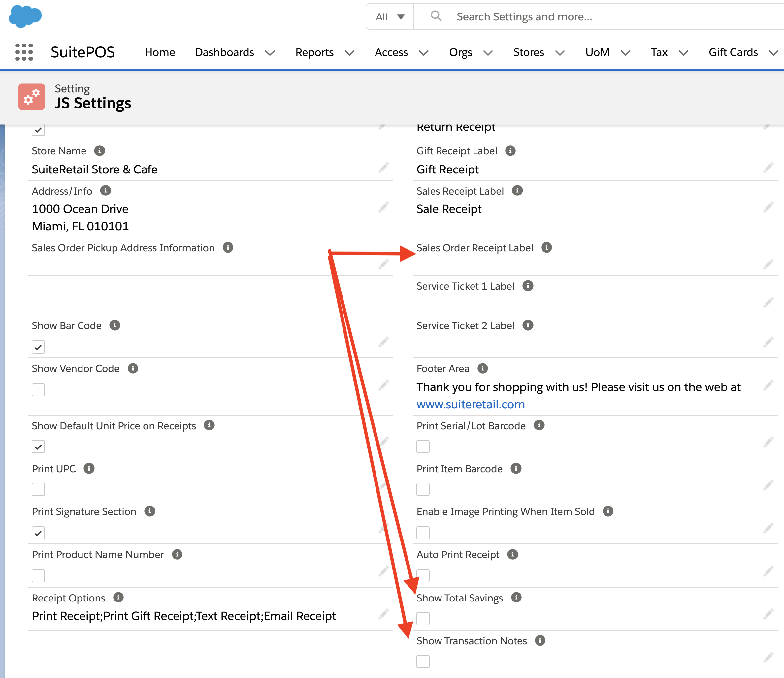Go to the Home tab
Screen dimensions: 784x678
pos(160,52)
